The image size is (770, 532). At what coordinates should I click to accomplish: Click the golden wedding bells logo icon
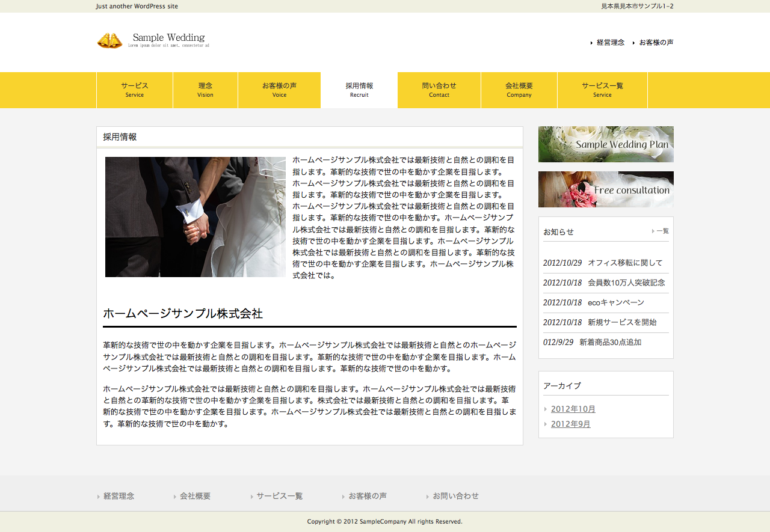coord(109,40)
